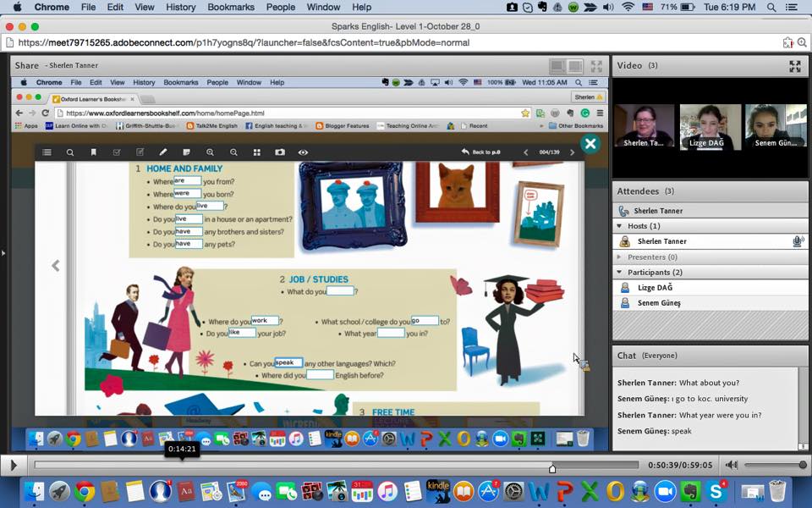Collapse the Participants (2) group
This screenshot has width=812, height=508.
pyautogui.click(x=619, y=272)
